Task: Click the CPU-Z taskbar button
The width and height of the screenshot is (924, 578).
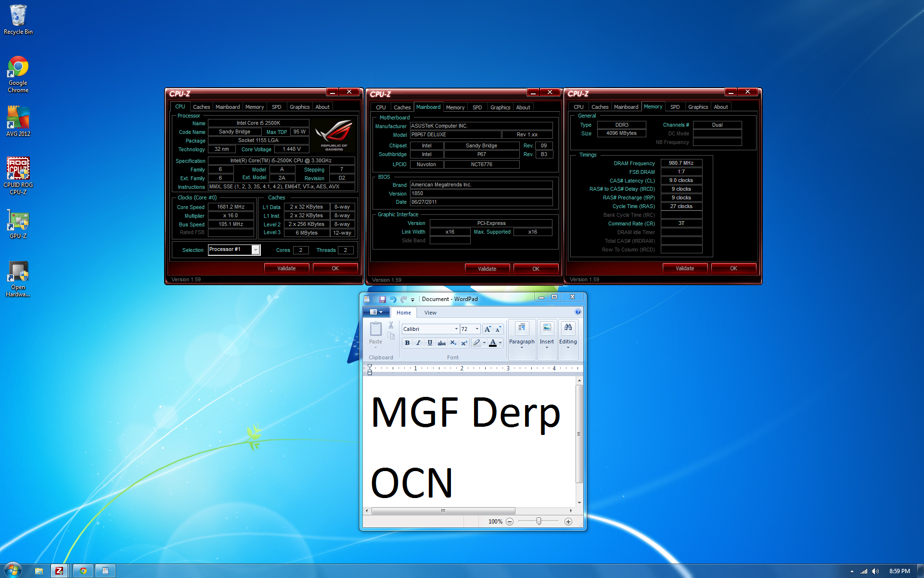Action: pyautogui.click(x=59, y=571)
